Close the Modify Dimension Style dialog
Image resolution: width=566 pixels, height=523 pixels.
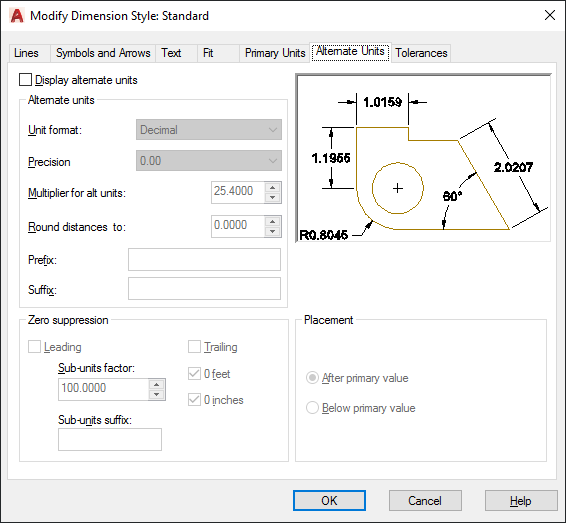click(x=550, y=15)
